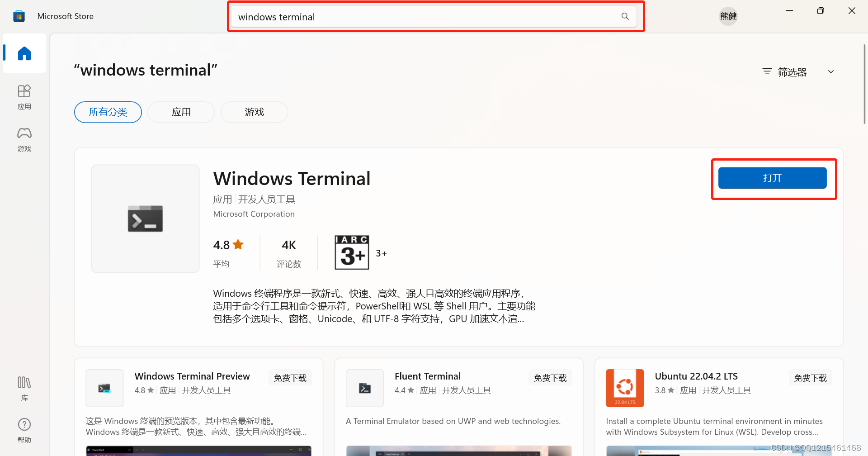Screen dimensions: 868x456
Task: Click the Microsoft Store logo icon
Action: (x=19, y=16)
